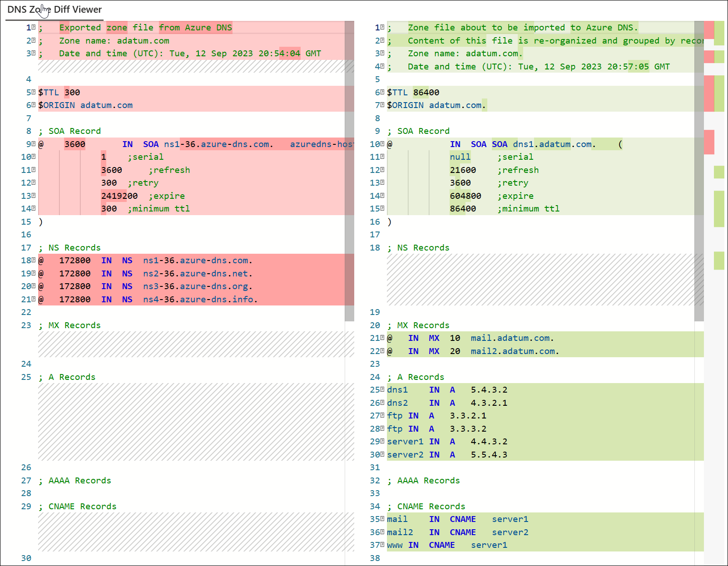Click the change marker beside left line 1
This screenshot has height=566, width=728.
coord(34,28)
